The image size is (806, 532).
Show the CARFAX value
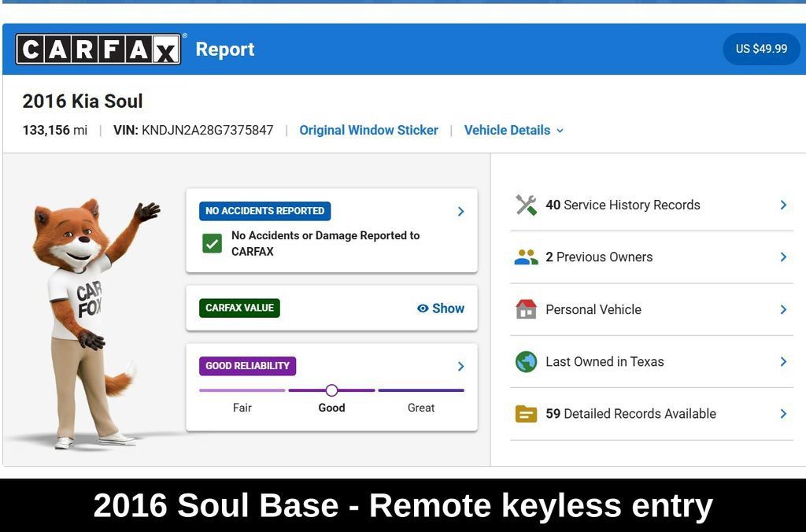pyautogui.click(x=441, y=308)
